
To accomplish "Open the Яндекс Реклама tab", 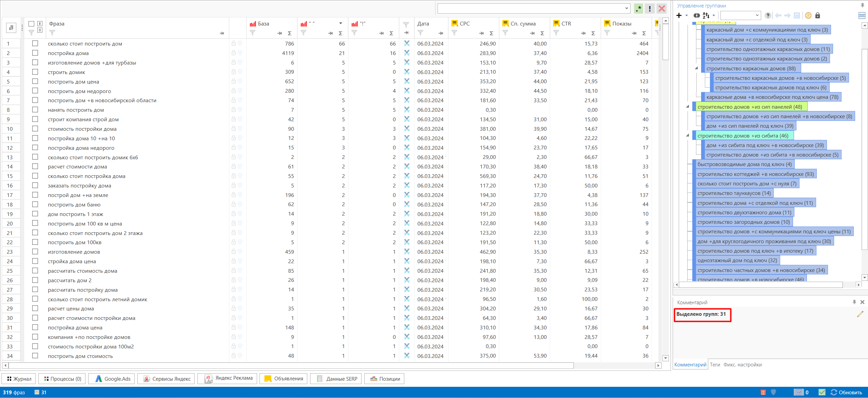I will (227, 378).
